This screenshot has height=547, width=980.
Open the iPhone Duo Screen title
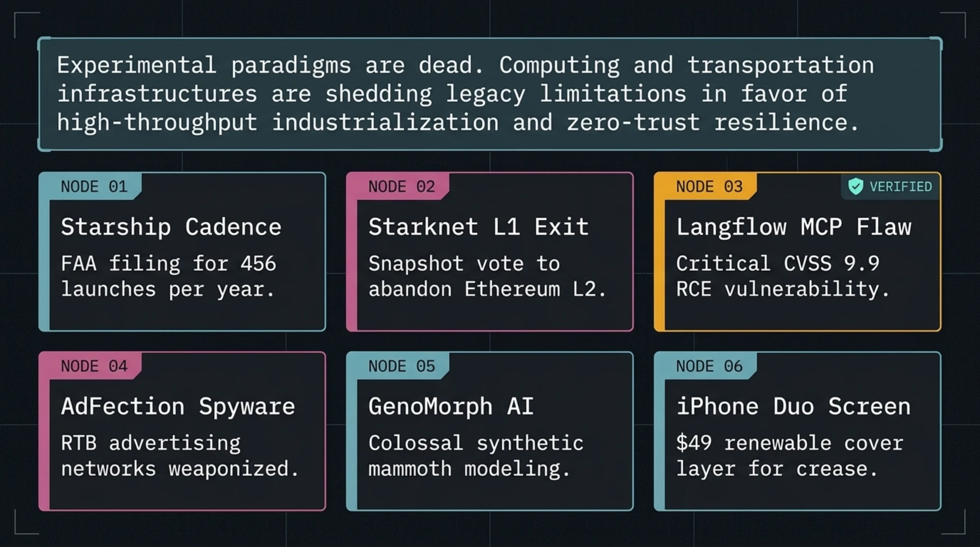coord(793,407)
